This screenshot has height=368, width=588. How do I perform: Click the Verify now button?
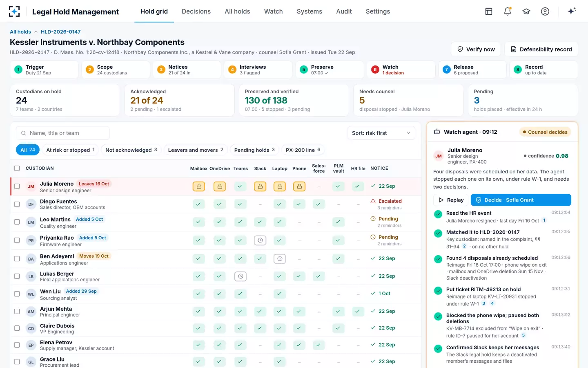pos(476,49)
